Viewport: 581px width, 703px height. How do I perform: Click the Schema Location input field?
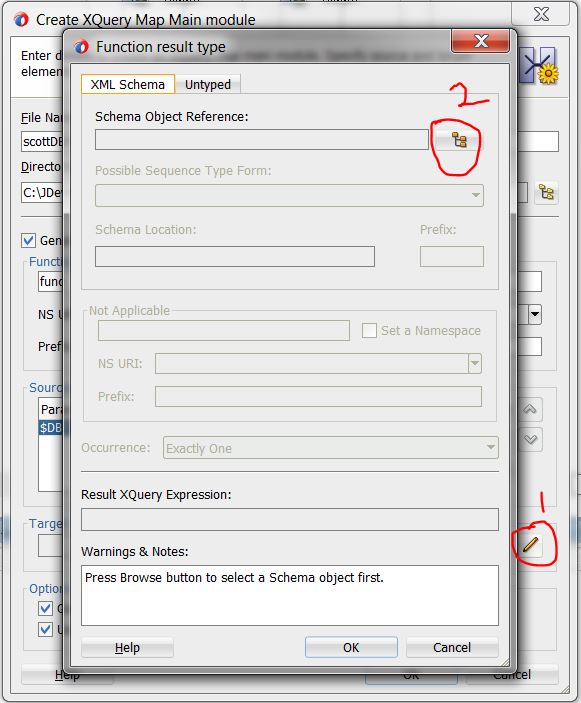point(234,256)
